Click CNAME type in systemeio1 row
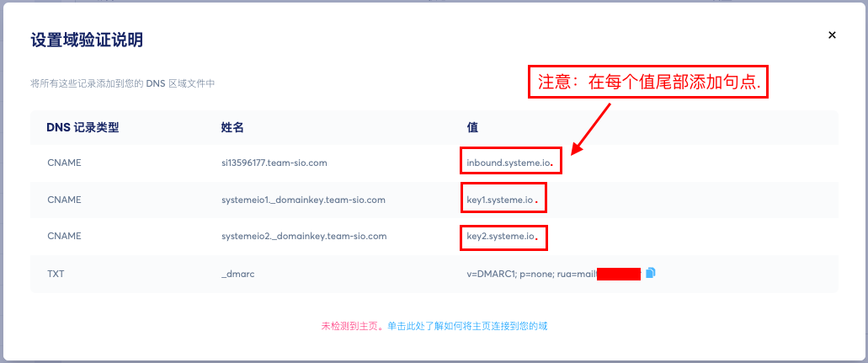Screen dimensions: 868x363 pos(64,200)
